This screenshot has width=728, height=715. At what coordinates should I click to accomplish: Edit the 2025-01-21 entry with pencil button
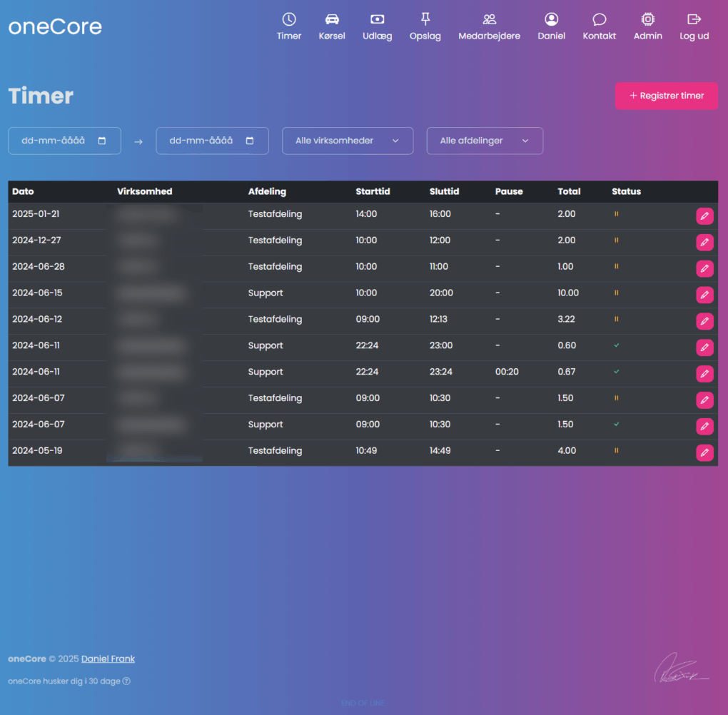(x=704, y=216)
